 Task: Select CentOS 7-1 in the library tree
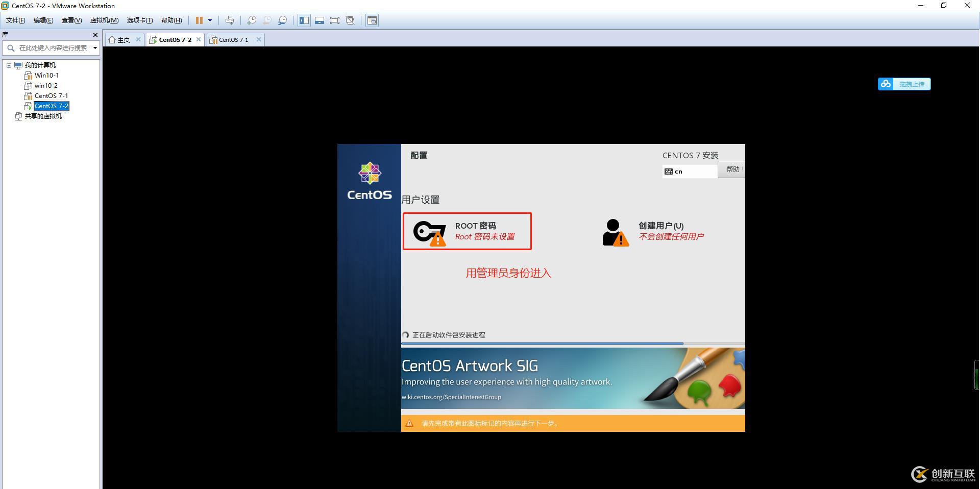tap(51, 96)
